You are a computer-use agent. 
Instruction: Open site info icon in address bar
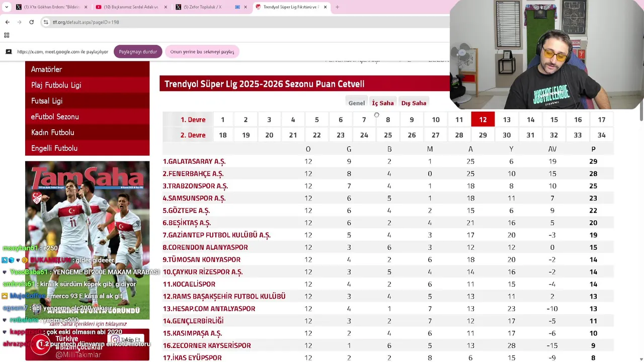[x=46, y=22]
